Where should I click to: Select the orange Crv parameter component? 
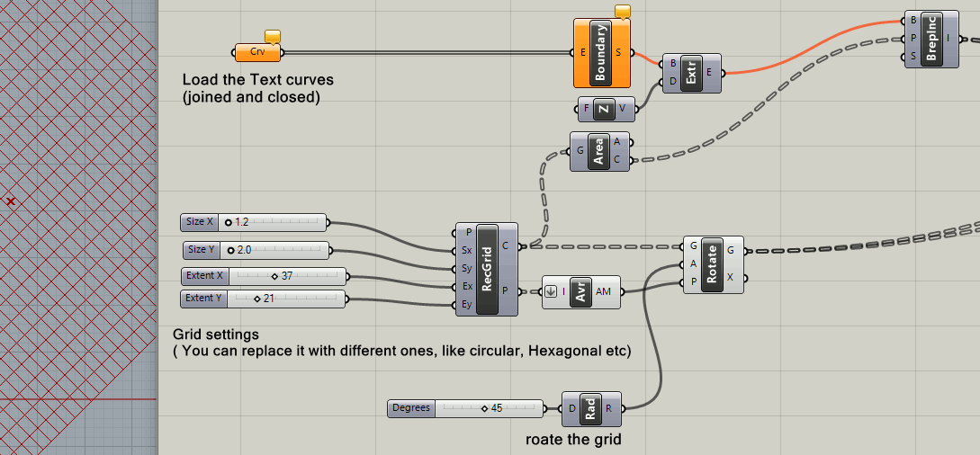(257, 52)
